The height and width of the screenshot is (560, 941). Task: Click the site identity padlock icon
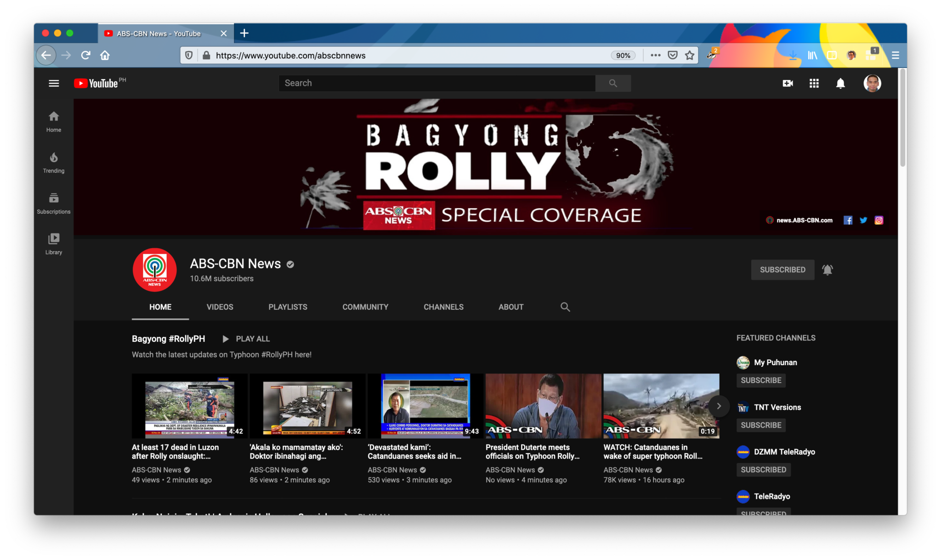tap(206, 55)
